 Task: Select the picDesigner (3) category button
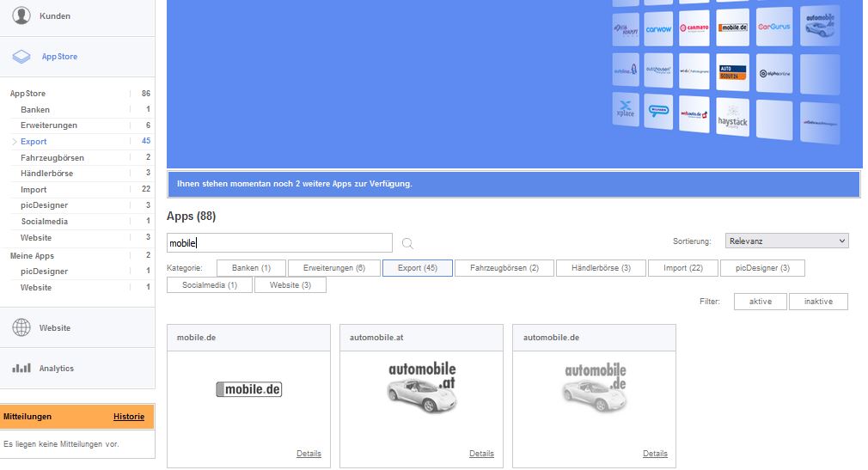tap(762, 268)
